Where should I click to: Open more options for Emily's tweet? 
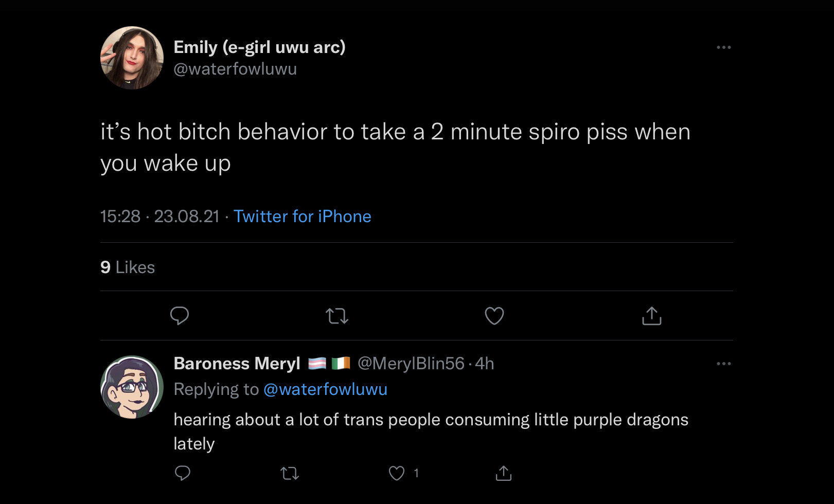(x=724, y=47)
